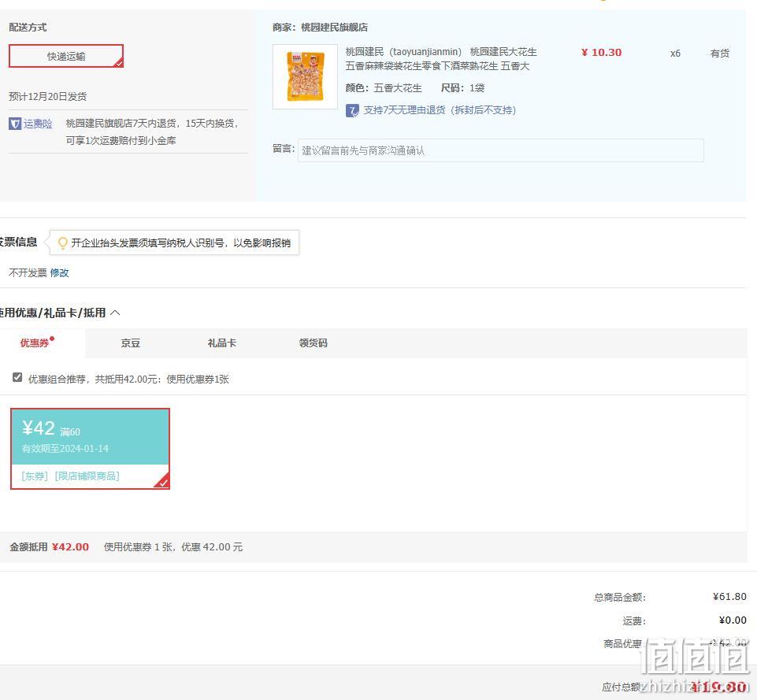757x700 pixels.
Task: Click 支持7天无理由退货 link
Action: (440, 110)
